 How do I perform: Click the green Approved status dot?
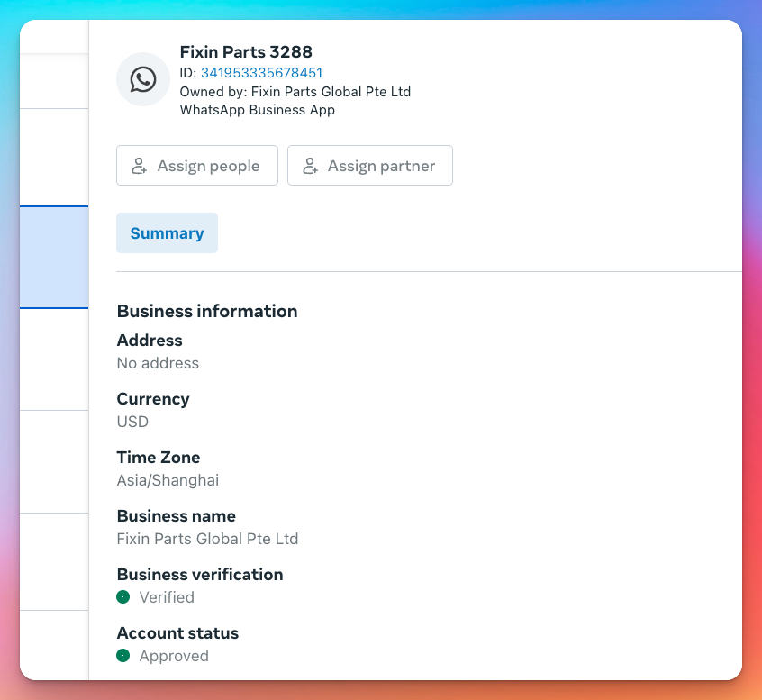coord(123,656)
